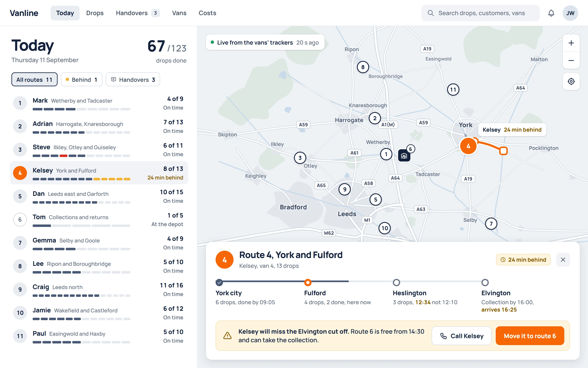The image size is (588, 368).
Task: Filter routes by Handovers 3 chip
Action: 133,80
